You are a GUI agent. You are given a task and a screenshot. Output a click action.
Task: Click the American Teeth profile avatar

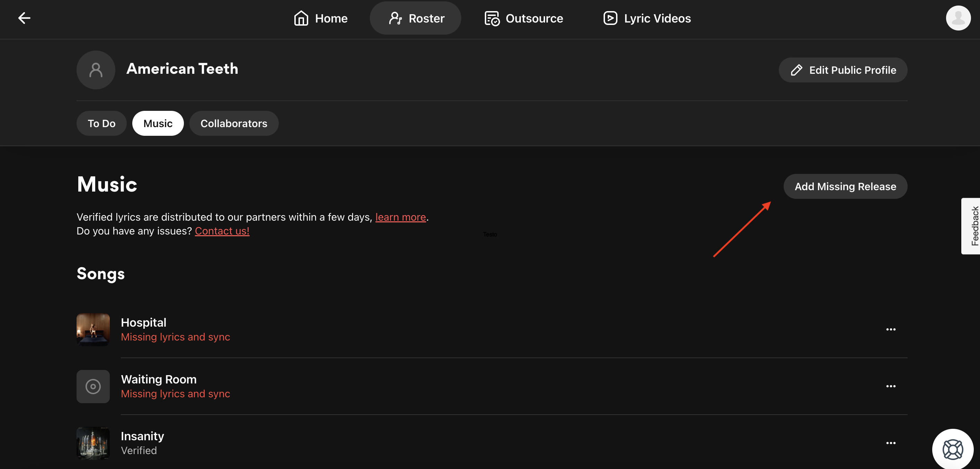click(96, 70)
